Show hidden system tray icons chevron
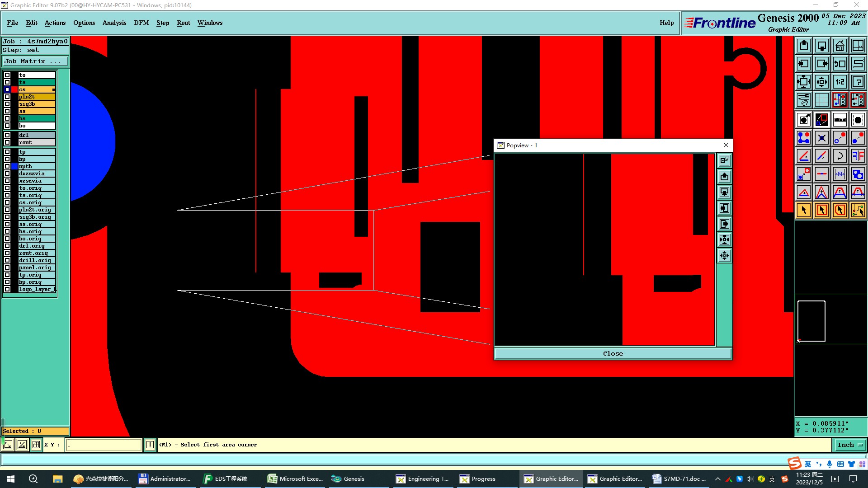The height and width of the screenshot is (488, 868). [717, 479]
